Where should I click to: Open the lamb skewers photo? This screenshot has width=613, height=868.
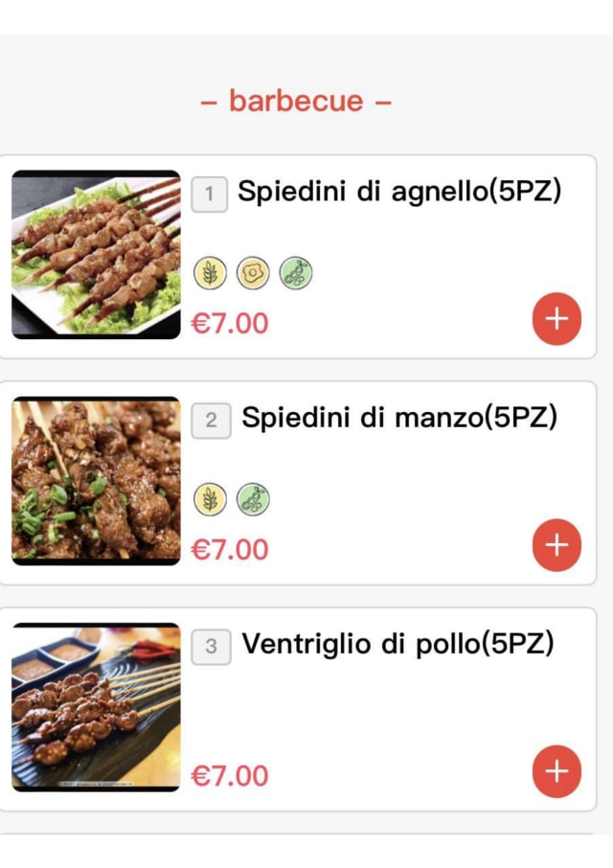pos(96,255)
